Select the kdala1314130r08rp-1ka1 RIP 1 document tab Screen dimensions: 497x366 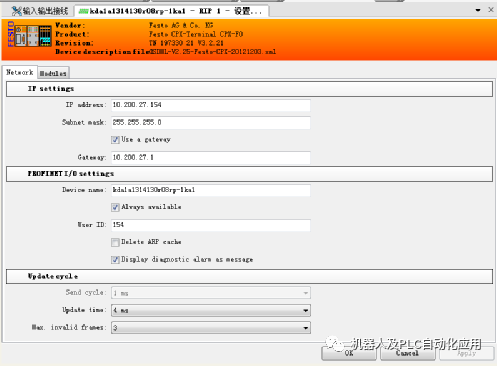click(171, 11)
